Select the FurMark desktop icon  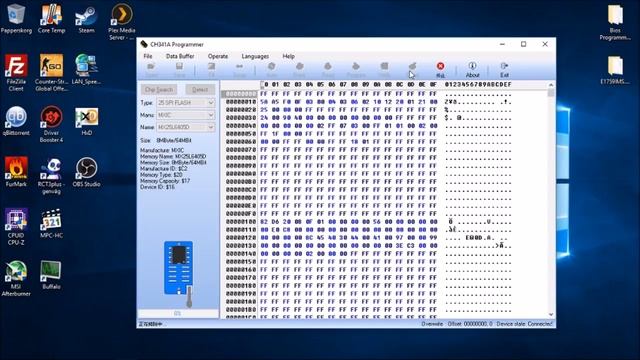16,172
